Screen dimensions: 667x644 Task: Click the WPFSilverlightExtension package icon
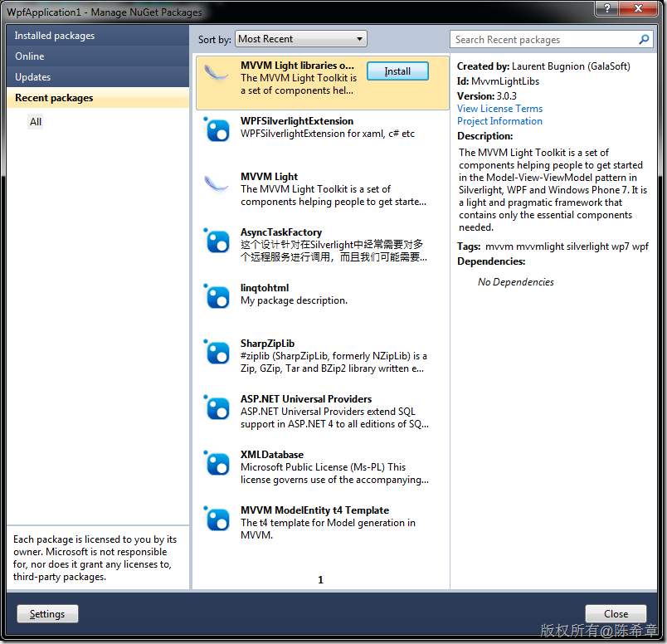(217, 129)
